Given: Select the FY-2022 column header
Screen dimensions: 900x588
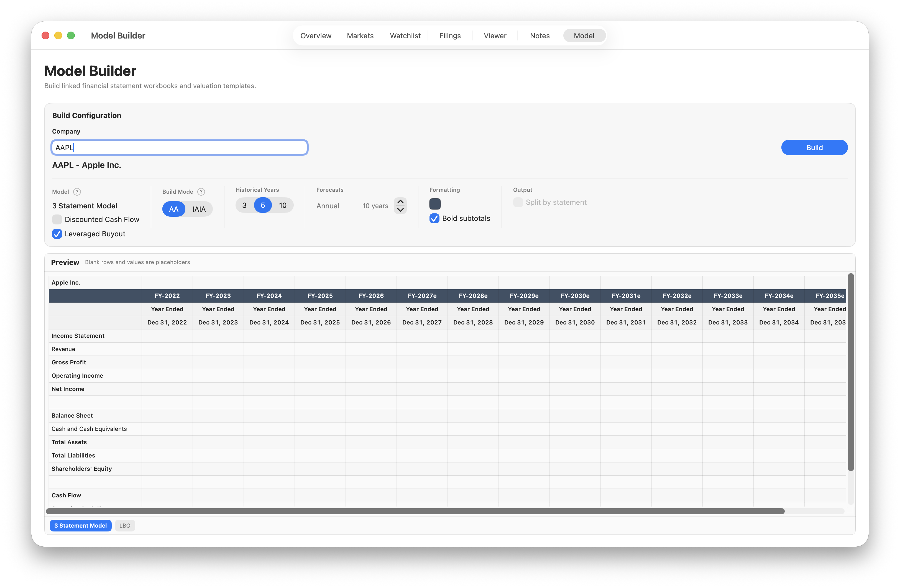Looking at the screenshot, I should [x=167, y=296].
